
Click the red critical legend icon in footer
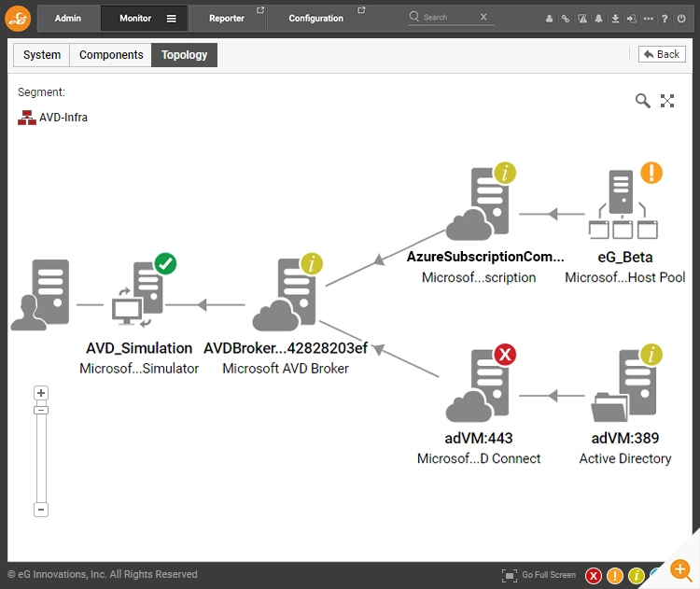click(x=594, y=576)
